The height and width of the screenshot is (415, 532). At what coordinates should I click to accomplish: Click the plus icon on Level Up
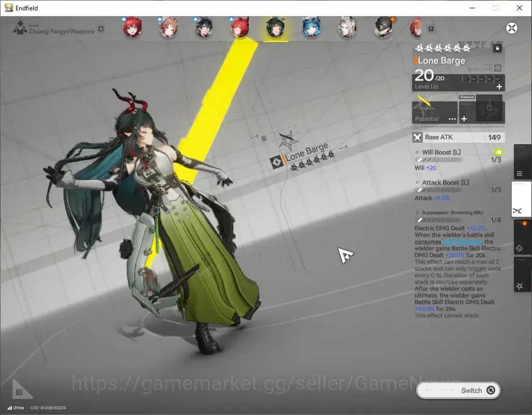[499, 87]
